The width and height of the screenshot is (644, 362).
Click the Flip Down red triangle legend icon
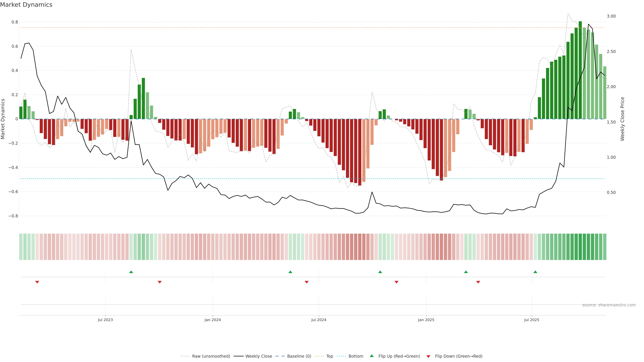coord(428,356)
